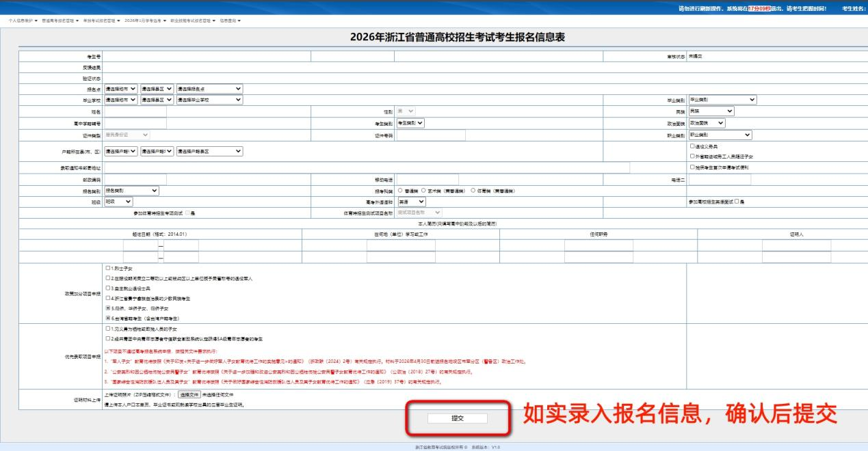Viewport: 868px width, 451px height.
Task: Expand the 请选择毕业学校 dropdown
Action: pyautogui.click(x=209, y=100)
